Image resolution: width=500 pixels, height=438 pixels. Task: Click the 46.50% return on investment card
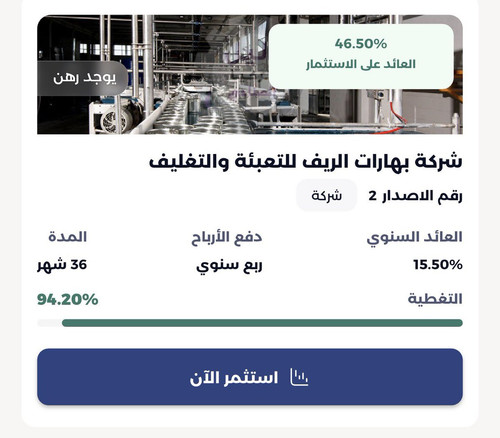(361, 56)
